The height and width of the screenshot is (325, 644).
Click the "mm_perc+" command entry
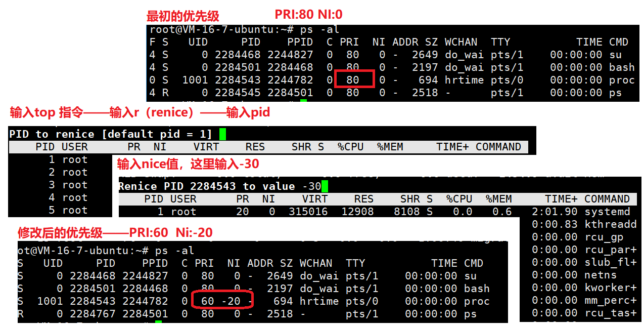point(611,300)
